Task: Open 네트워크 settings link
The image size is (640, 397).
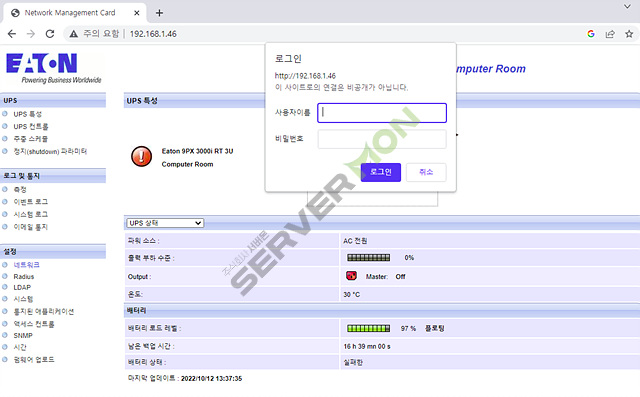Action: click(x=27, y=265)
